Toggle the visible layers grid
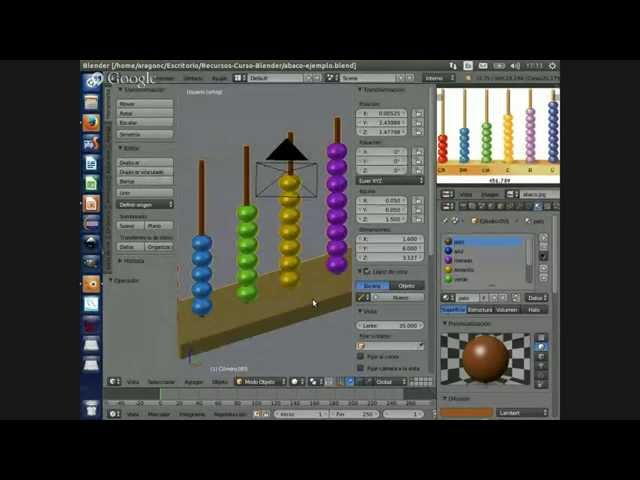 pyautogui.click(x=421, y=382)
